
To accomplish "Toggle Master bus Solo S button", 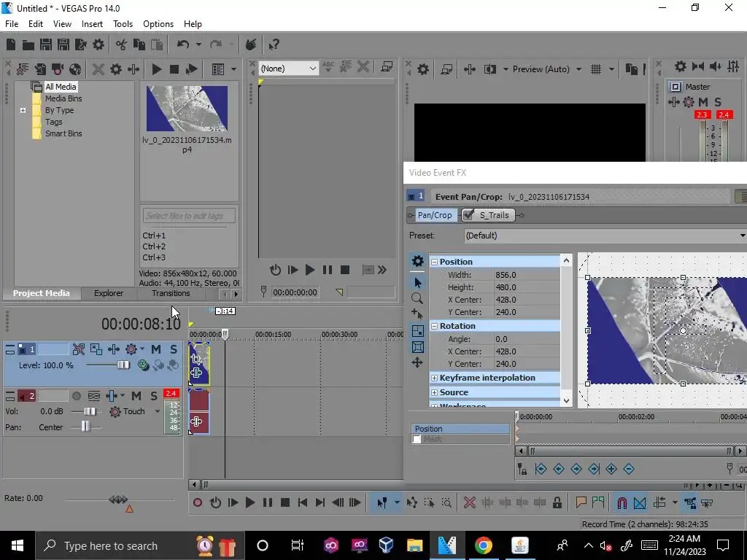I will (x=718, y=102).
